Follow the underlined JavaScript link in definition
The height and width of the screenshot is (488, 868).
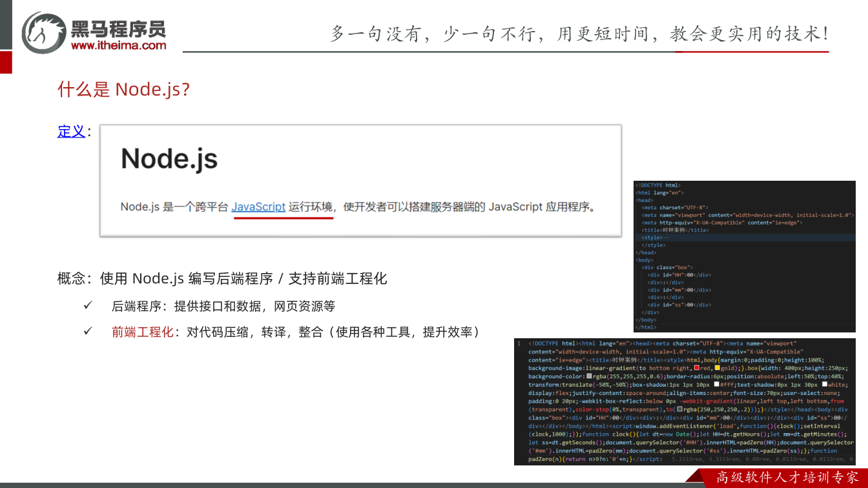pos(258,207)
